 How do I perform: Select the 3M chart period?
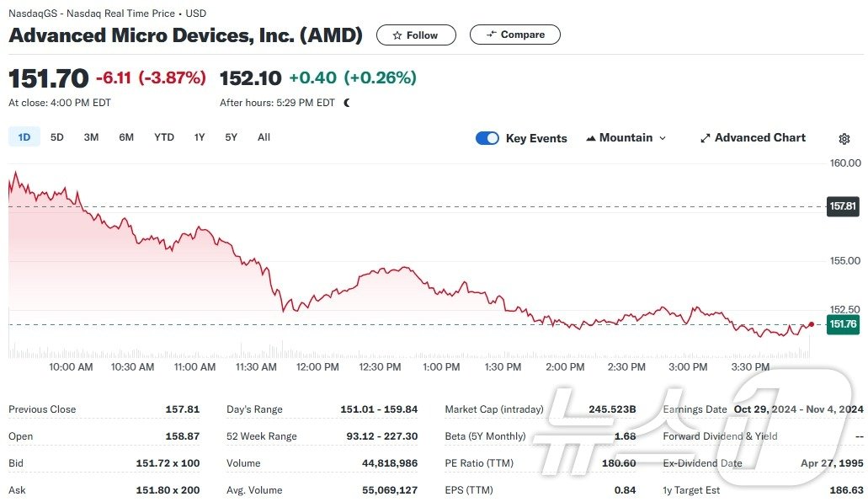[91, 136]
